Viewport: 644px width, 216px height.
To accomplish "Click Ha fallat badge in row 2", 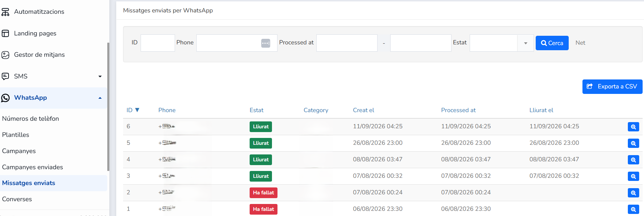I will click(263, 193).
